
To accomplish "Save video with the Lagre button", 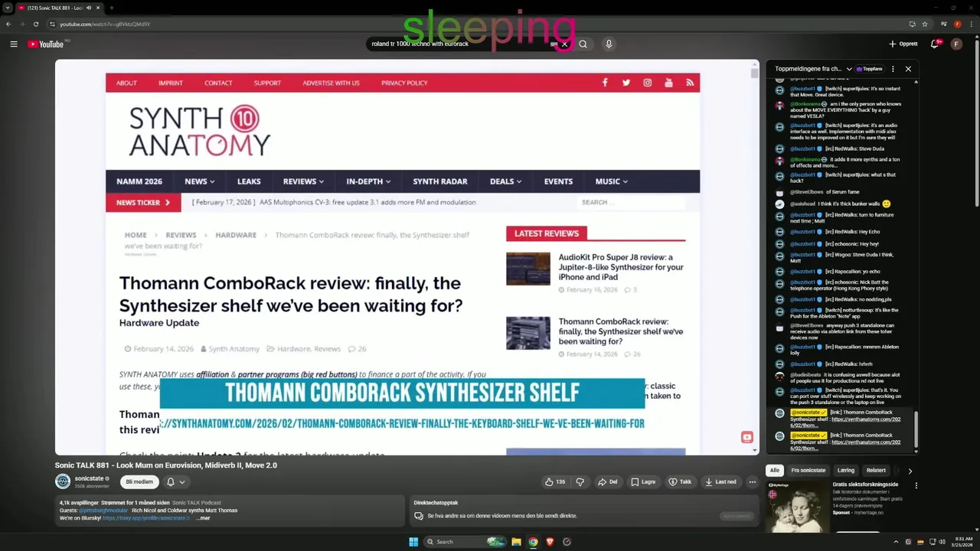I will pyautogui.click(x=643, y=482).
